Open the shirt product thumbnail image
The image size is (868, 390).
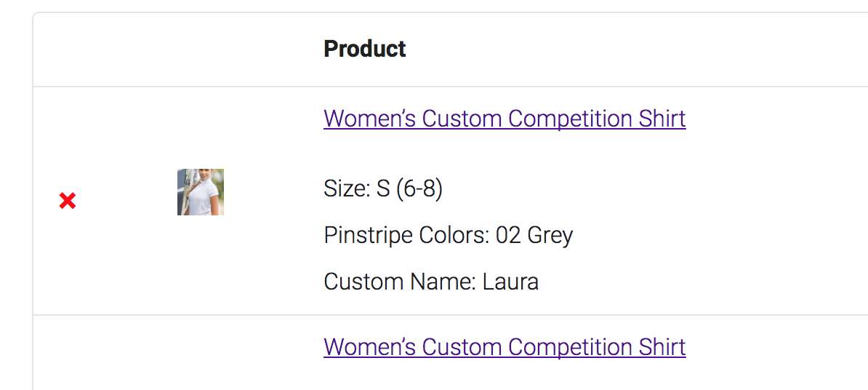(201, 192)
